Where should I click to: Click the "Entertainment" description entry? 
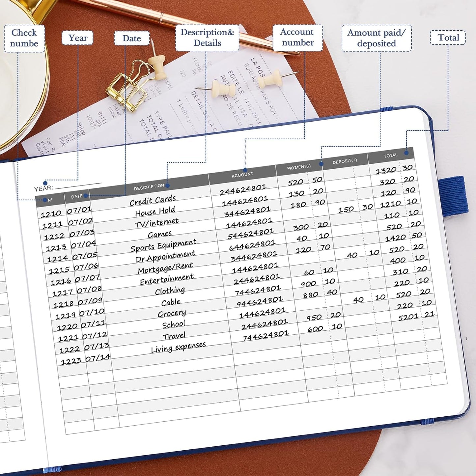pos(167,280)
